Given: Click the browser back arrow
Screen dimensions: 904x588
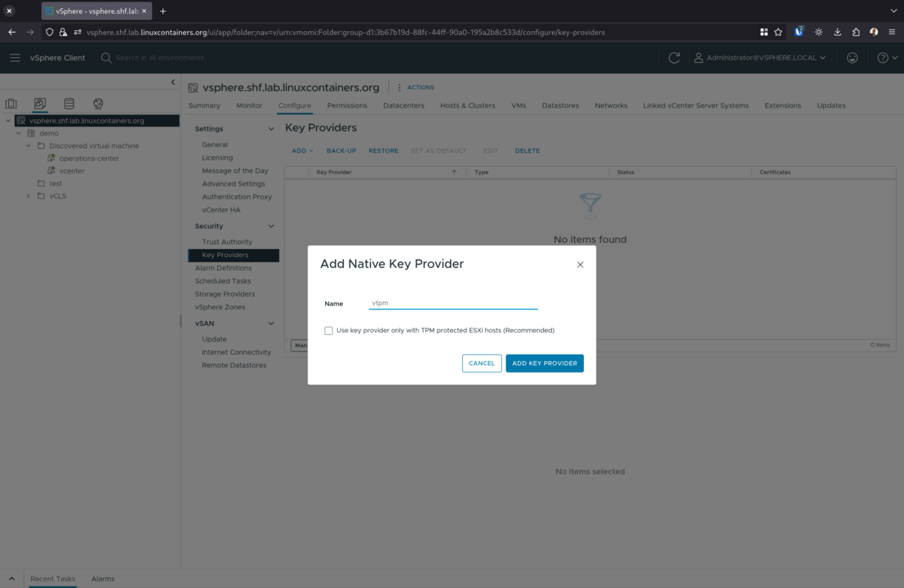Looking at the screenshot, I should pos(12,33).
